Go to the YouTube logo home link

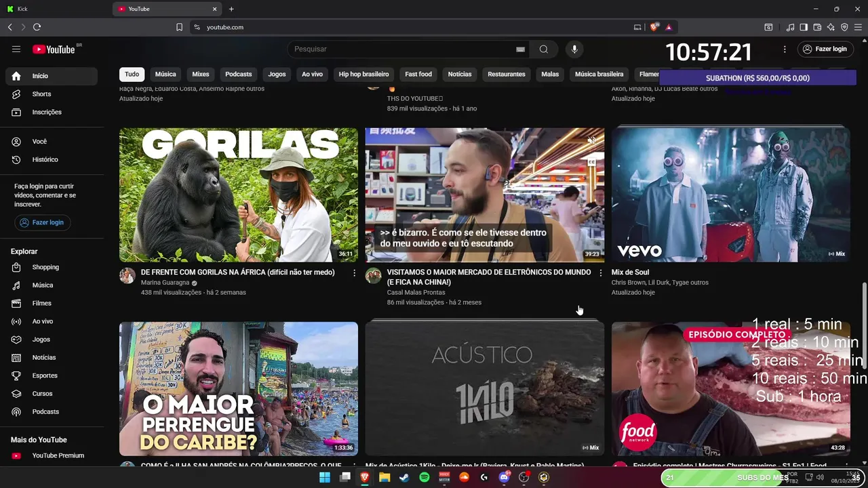54,49
